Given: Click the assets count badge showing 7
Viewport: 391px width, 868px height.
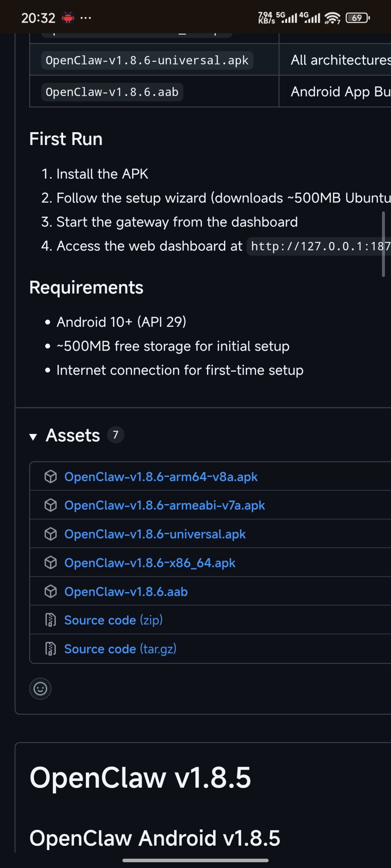Looking at the screenshot, I should click(115, 435).
